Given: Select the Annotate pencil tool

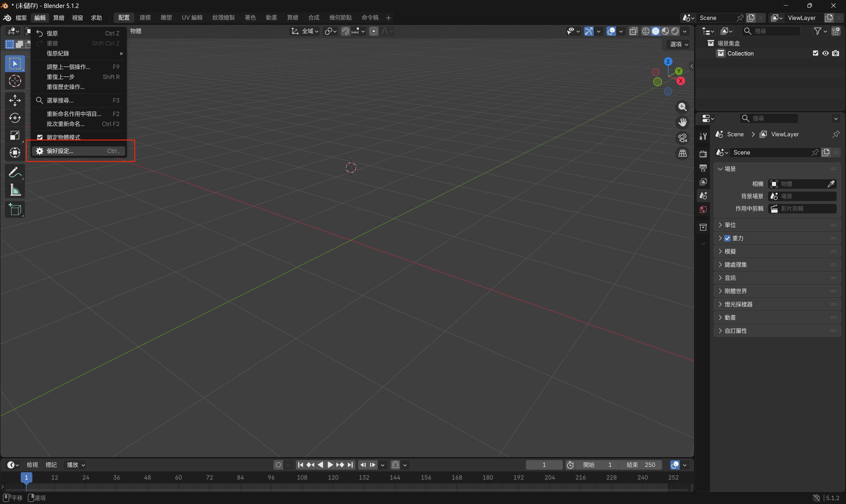Looking at the screenshot, I should tap(15, 173).
